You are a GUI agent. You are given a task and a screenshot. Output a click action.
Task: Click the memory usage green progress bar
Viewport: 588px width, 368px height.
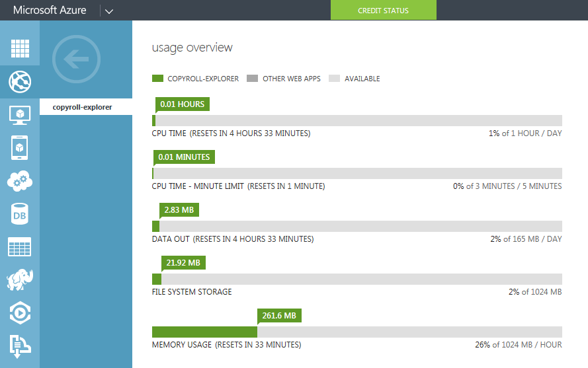(204, 332)
